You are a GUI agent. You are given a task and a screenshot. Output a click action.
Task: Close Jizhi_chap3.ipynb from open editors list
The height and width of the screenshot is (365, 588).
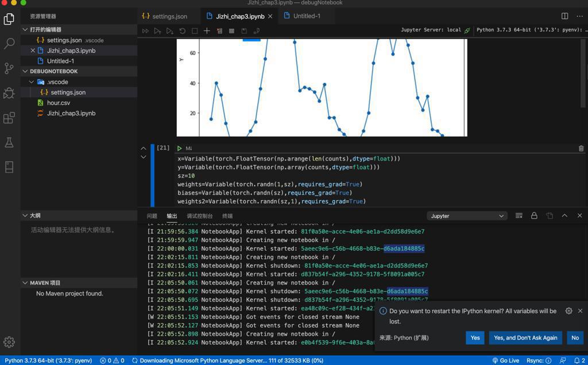point(33,51)
